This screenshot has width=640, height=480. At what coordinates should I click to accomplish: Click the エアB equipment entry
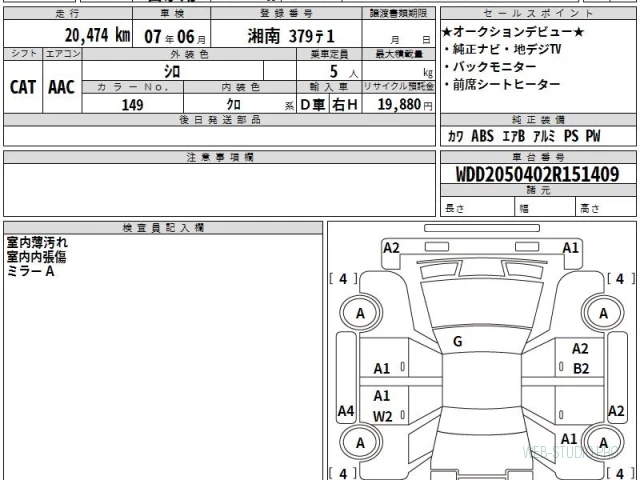click(513, 136)
